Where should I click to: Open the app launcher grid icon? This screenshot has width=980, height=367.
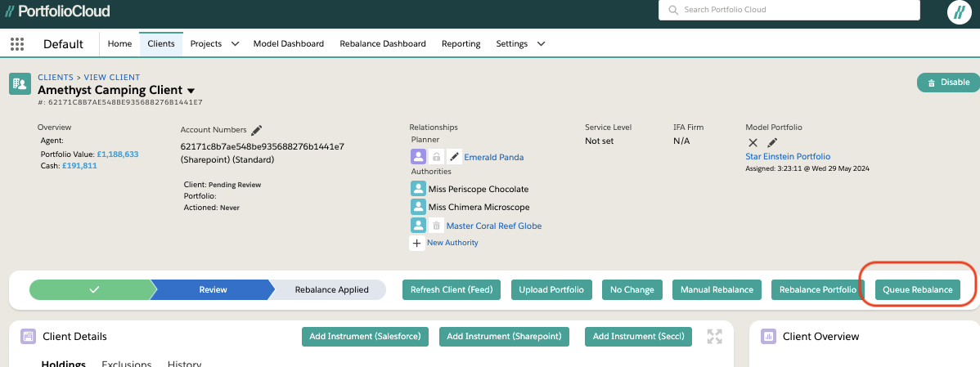pos(17,43)
